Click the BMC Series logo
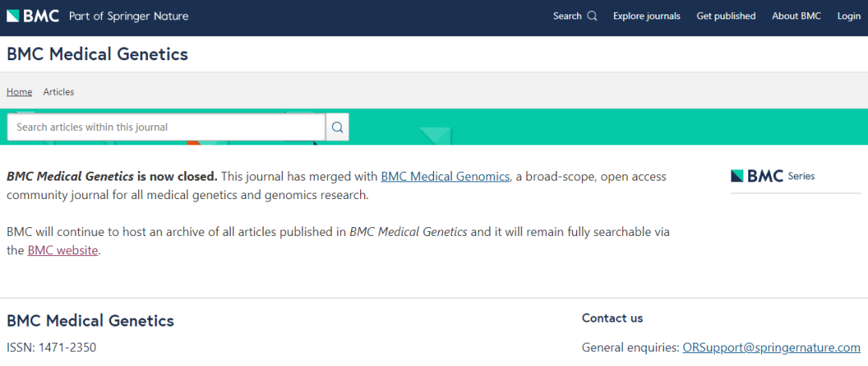 [773, 177]
